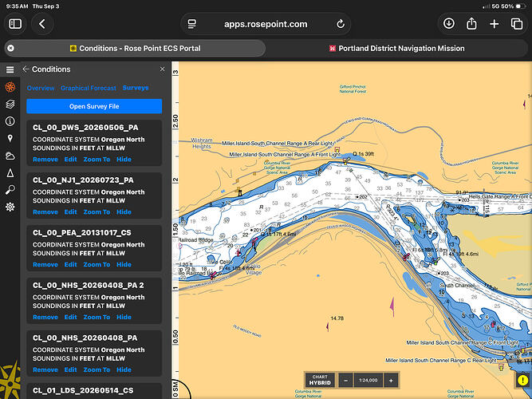
Task: Edit the CL_00_NHS_20260408_PA survey
Action: click(x=70, y=369)
